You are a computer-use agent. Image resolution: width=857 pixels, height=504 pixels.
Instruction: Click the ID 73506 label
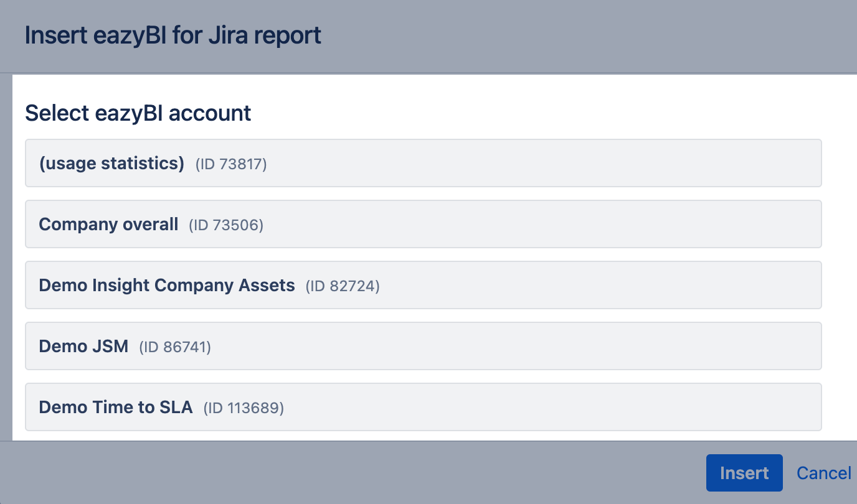[x=226, y=225]
